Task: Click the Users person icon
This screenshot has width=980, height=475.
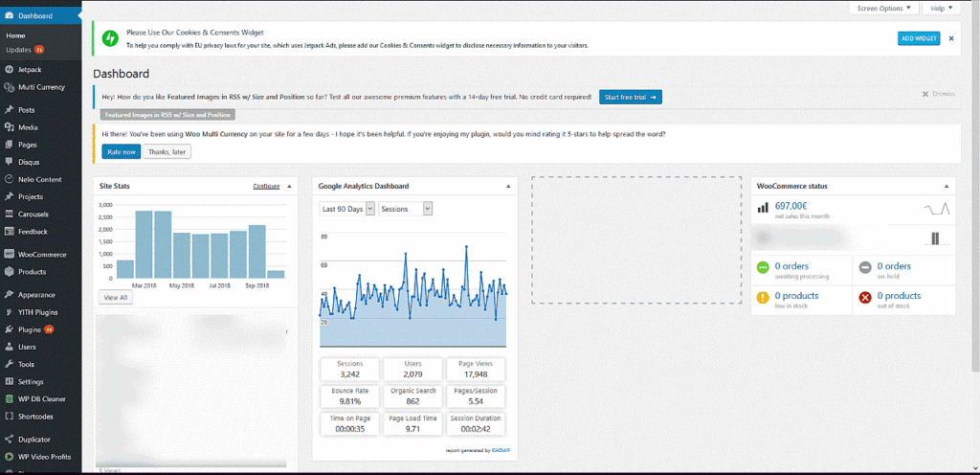Action: (9, 347)
